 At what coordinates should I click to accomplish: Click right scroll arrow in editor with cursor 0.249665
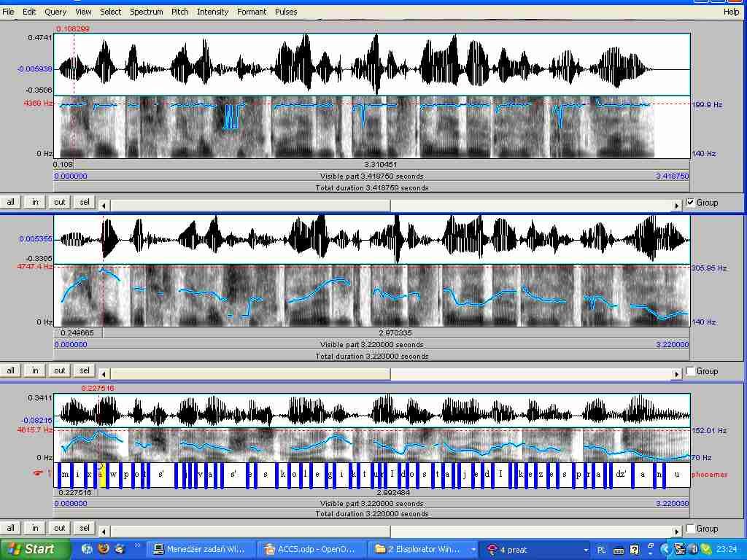coord(676,374)
